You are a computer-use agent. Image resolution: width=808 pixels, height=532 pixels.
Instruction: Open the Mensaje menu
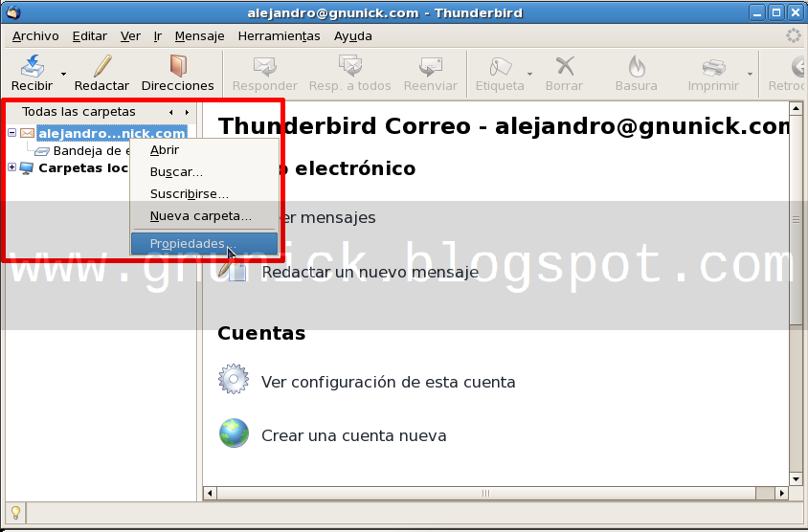(x=199, y=36)
